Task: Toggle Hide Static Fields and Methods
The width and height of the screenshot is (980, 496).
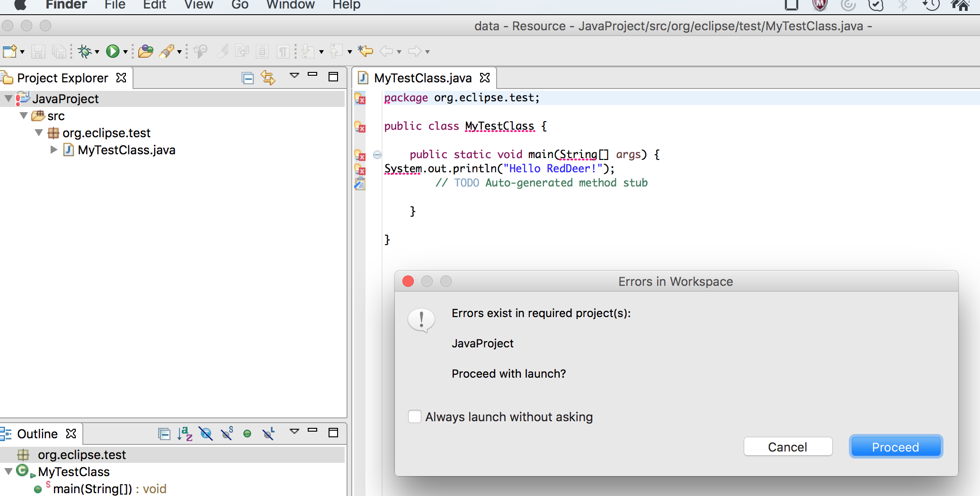Action: pyautogui.click(x=227, y=434)
